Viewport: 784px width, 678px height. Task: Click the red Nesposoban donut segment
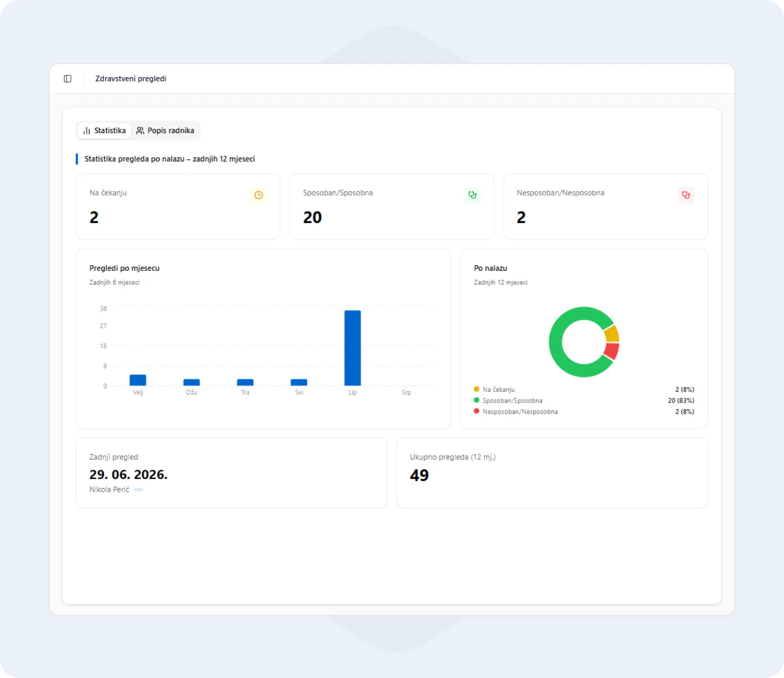[x=611, y=350]
